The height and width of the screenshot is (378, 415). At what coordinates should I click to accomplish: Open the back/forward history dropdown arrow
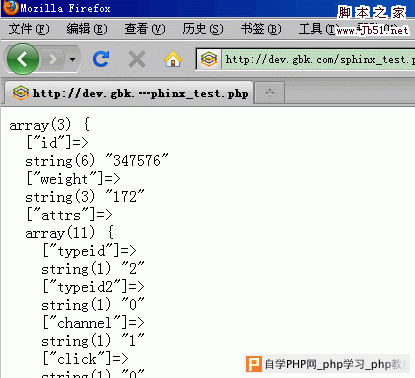click(x=72, y=59)
